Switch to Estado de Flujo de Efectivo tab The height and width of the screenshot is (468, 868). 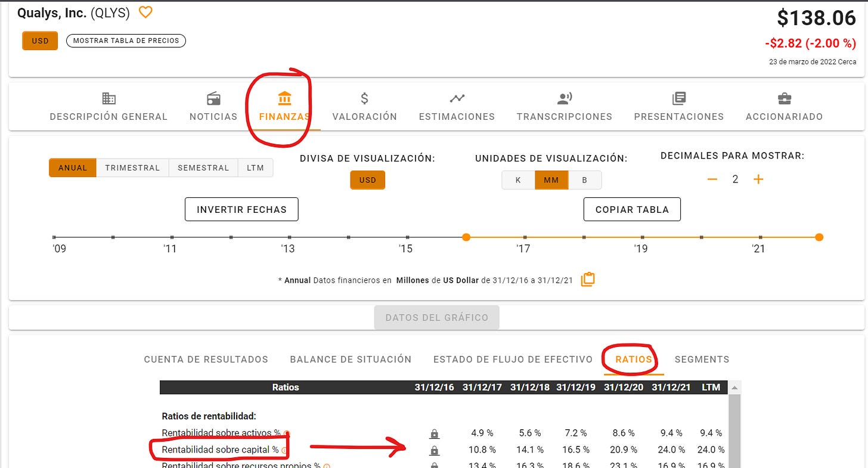pyautogui.click(x=513, y=359)
